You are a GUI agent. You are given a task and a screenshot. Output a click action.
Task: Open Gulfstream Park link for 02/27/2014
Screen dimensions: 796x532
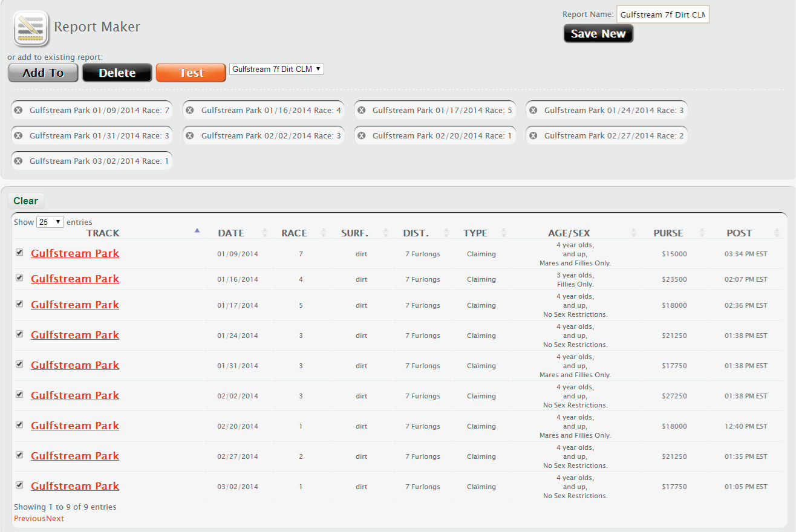[75, 456]
